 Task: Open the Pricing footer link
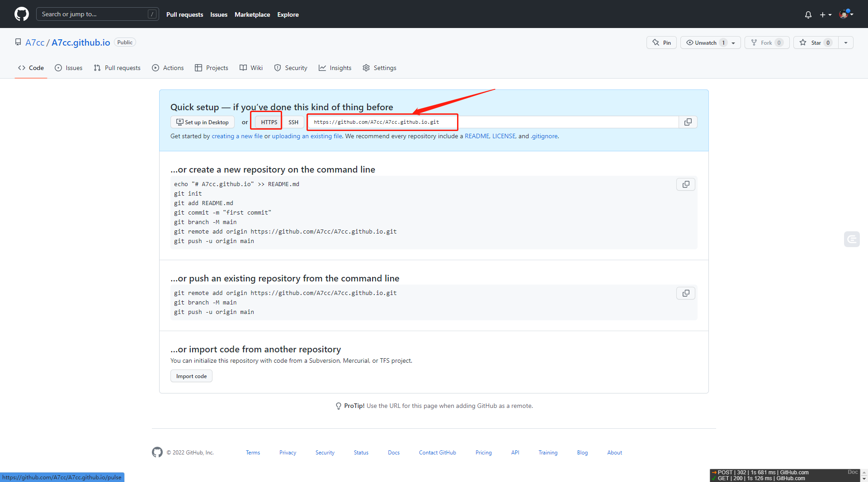pos(484,453)
